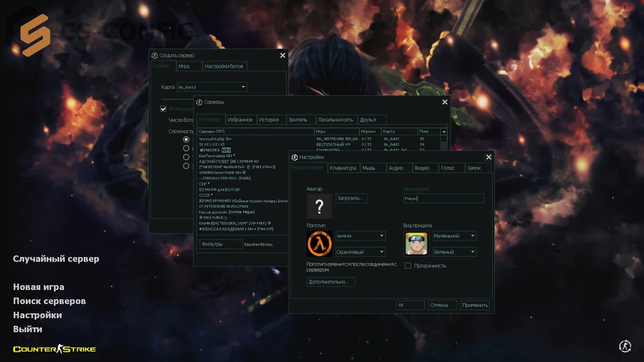Enable the Прозрачность checkbox
644x362 pixels.
pos(408,266)
